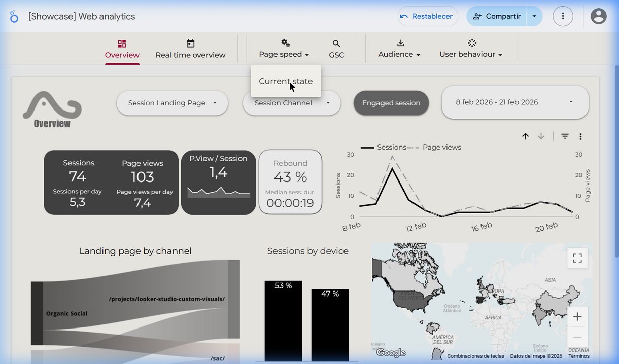
Task: Open chart's vertical three-dot menu
Action: [580, 136]
